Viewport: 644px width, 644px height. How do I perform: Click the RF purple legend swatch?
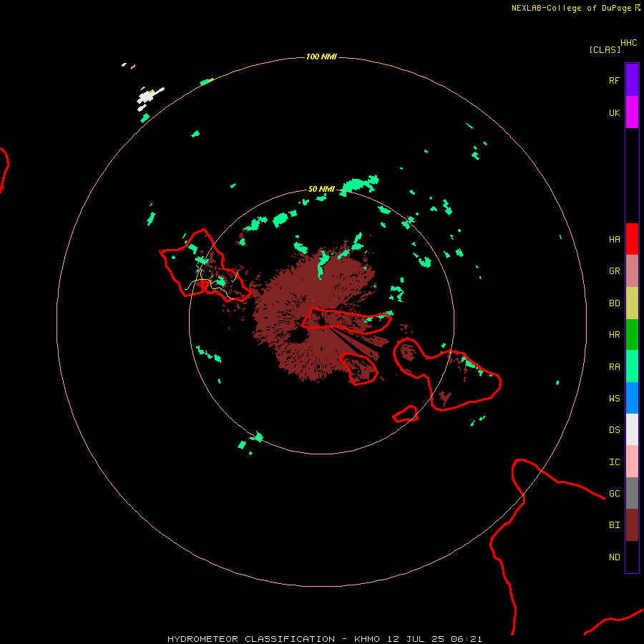pyautogui.click(x=632, y=80)
